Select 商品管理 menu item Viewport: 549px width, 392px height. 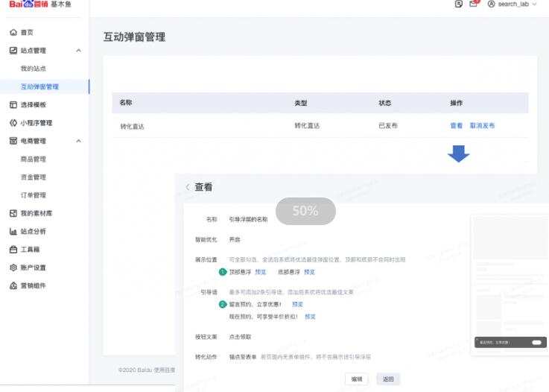[34, 159]
